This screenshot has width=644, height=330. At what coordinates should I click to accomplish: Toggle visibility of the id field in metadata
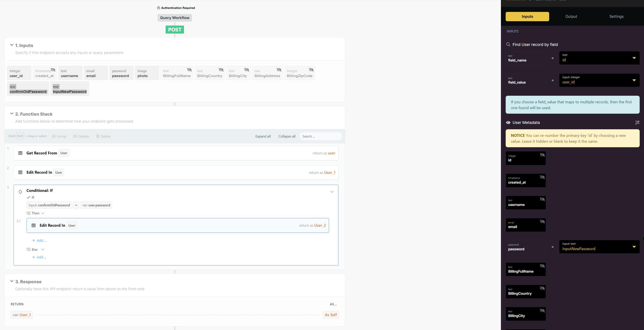coord(542,155)
